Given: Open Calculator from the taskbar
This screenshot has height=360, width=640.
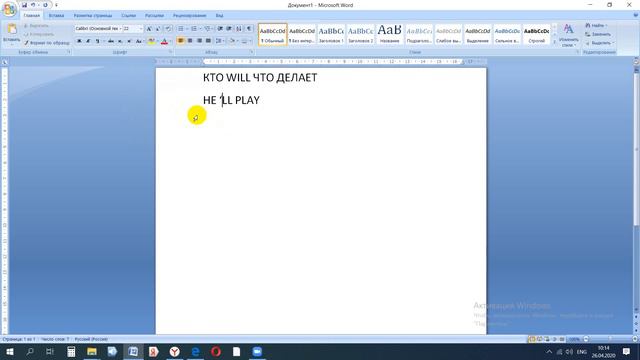Looking at the screenshot, I should point(71,351).
